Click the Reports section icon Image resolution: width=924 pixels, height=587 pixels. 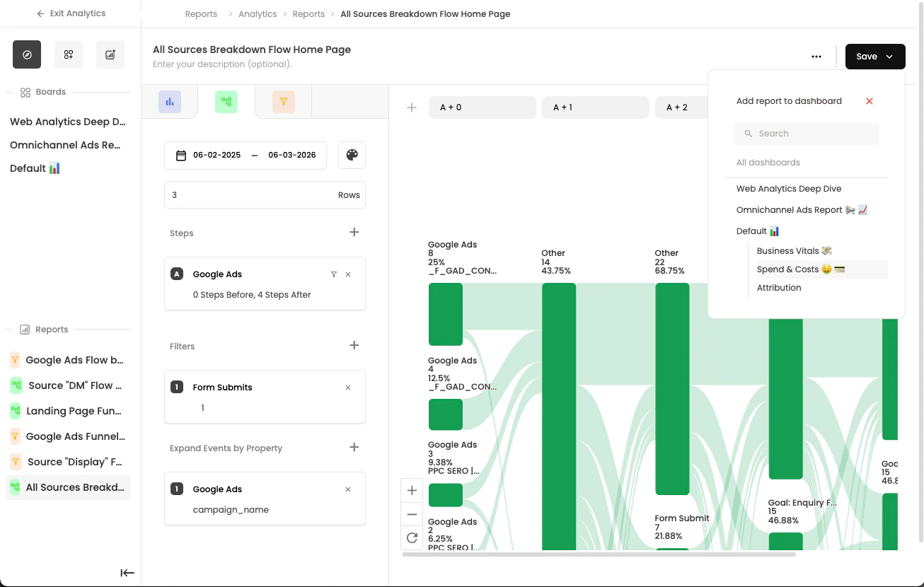(25, 330)
